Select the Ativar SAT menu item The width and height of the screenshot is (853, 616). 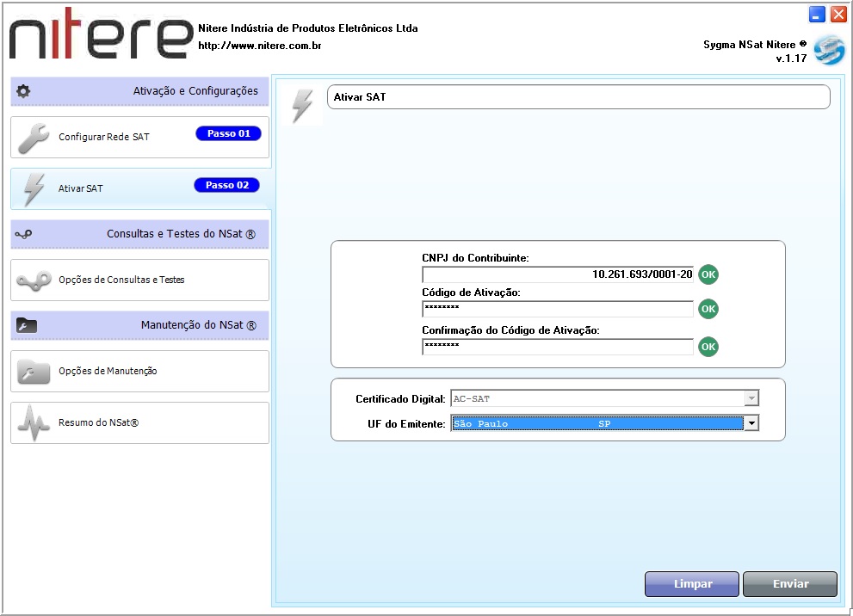(139, 188)
